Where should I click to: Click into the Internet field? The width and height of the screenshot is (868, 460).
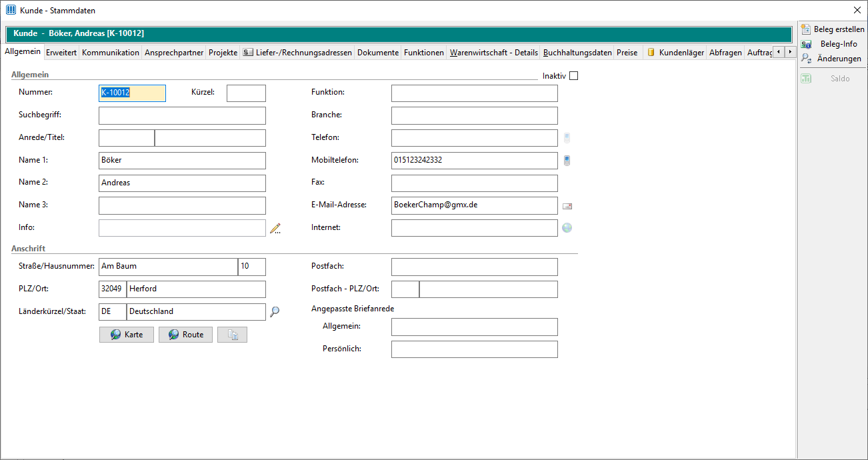pyautogui.click(x=475, y=228)
